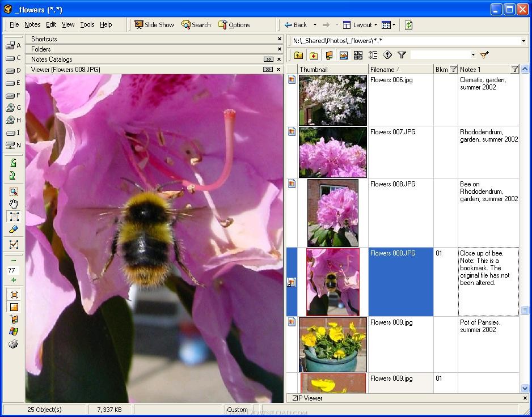Viewport: 532px width, 417px height.
Task: Filter the Bkm column
Action: [453, 70]
